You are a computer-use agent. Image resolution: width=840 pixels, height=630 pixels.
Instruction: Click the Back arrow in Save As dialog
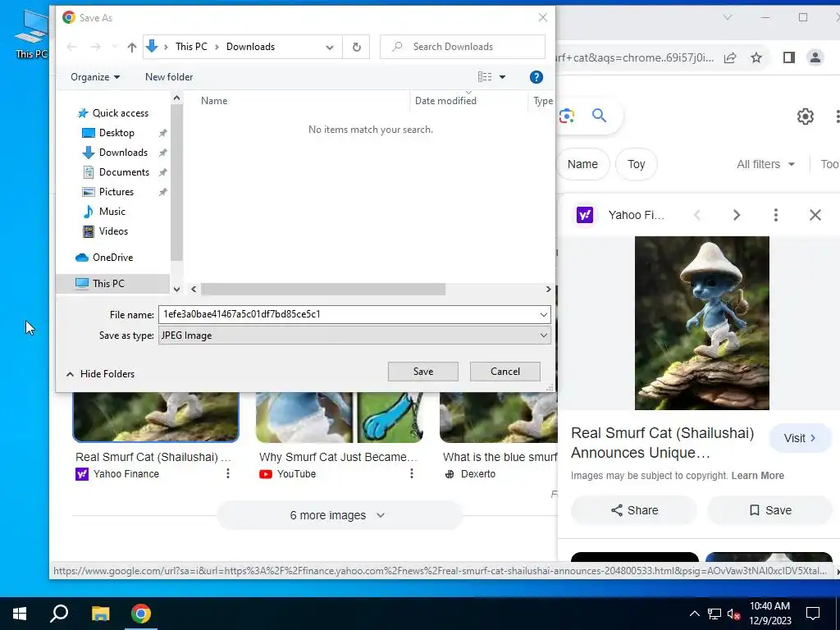[x=71, y=47]
